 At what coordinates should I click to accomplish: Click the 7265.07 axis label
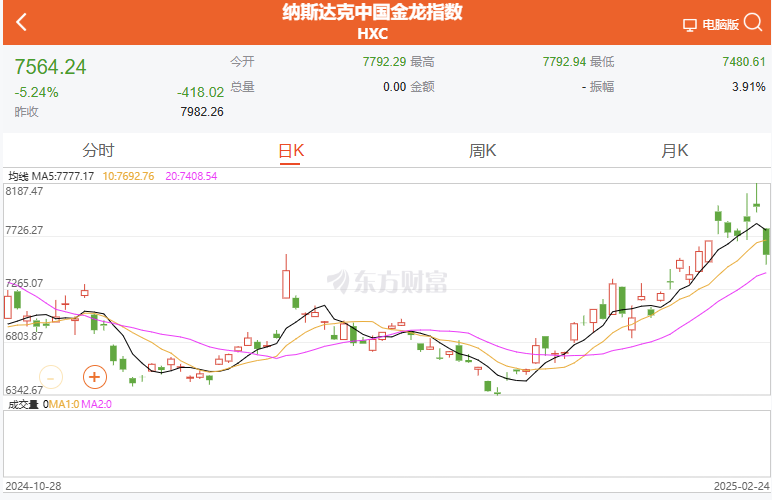tap(24, 283)
